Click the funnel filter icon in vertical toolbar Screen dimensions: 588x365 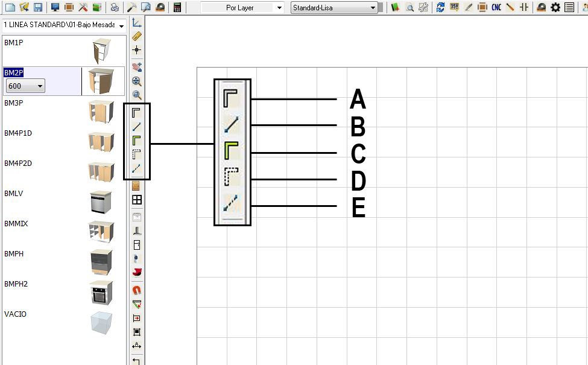coord(137,304)
